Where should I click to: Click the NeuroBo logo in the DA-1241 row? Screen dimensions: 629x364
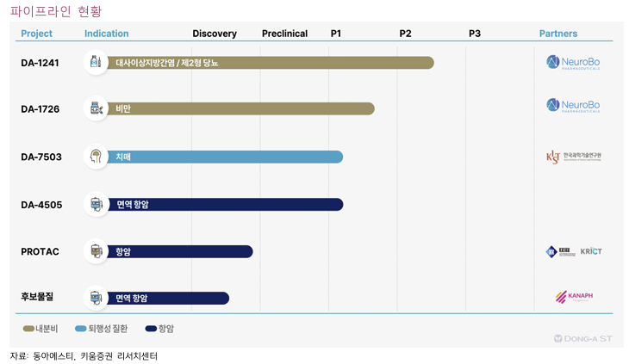point(573,63)
